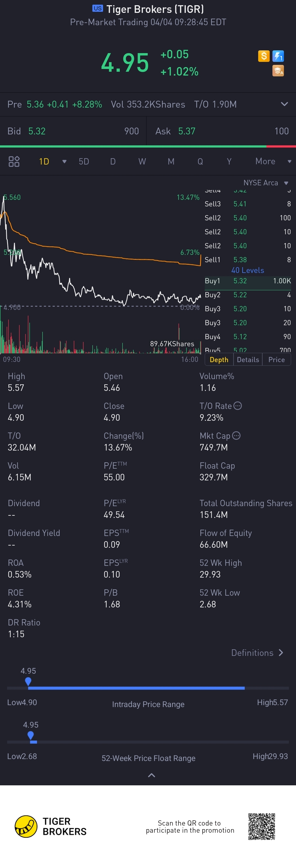Screen dimensions: 296x868
Task: Tap the Bid 5.32 quote cell
Action: pyautogui.click(x=73, y=131)
